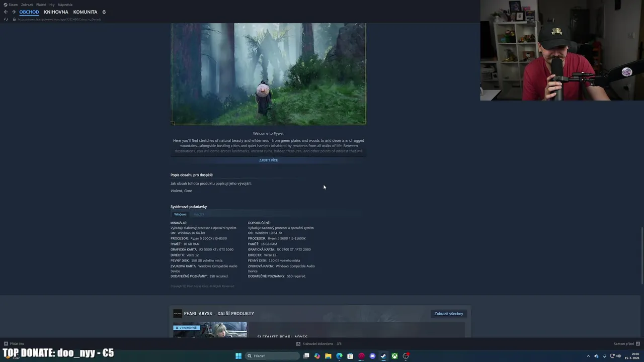Screen dimensions: 644x362
Task: Open the taskbar app with red badge
Action: 406,356
